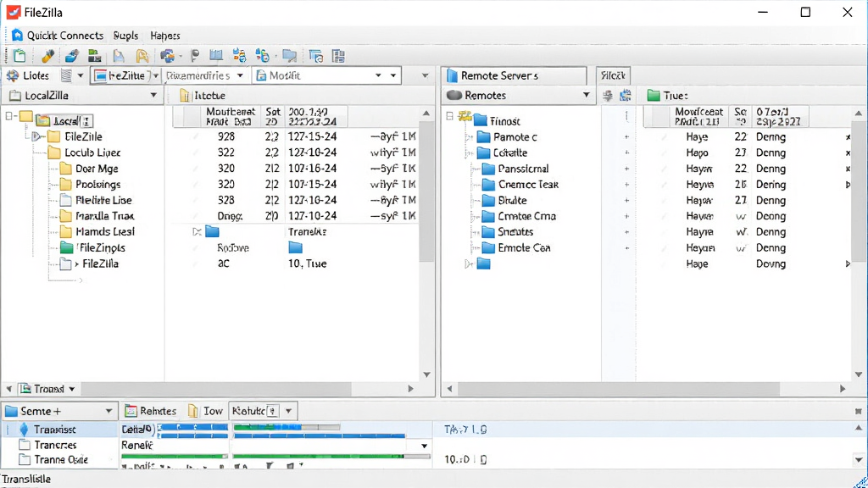This screenshot has width=868, height=488.
Task: Click the Tround panel icon
Action: (x=25, y=389)
